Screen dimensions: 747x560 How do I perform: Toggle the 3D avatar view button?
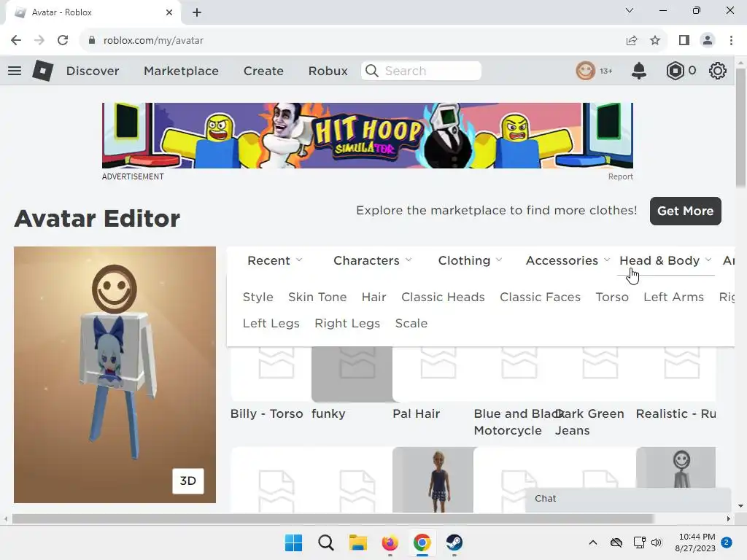(187, 481)
